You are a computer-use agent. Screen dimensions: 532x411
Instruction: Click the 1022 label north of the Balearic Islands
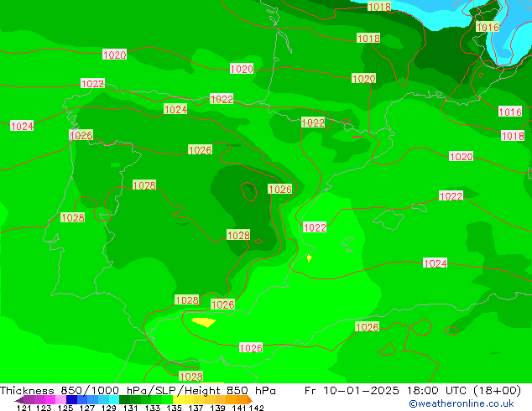point(451,196)
